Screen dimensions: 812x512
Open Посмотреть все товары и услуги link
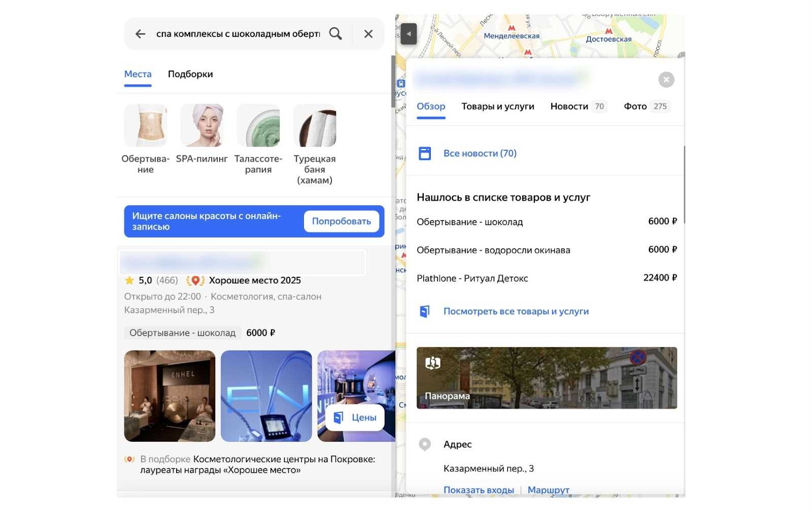point(516,311)
